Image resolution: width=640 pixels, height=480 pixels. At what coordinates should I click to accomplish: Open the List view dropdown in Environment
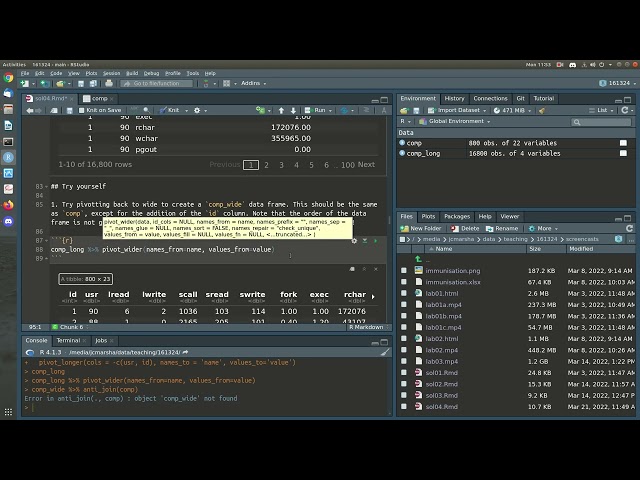tap(601, 110)
